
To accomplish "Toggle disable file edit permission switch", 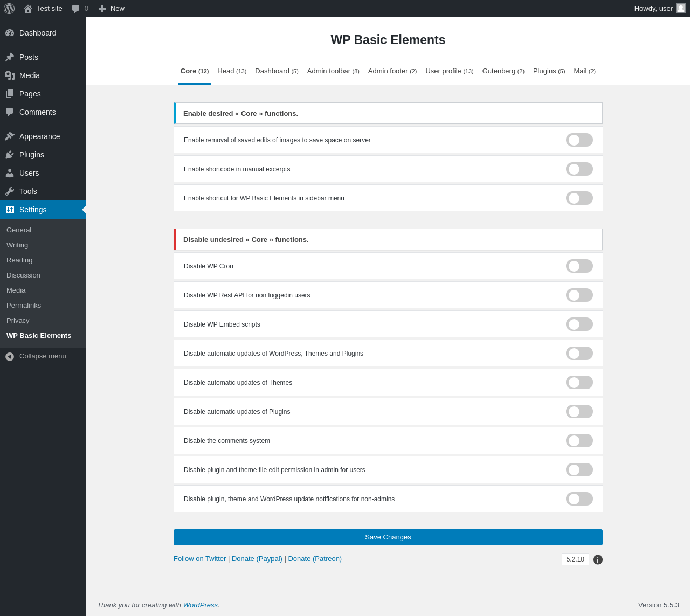I will point(579,470).
